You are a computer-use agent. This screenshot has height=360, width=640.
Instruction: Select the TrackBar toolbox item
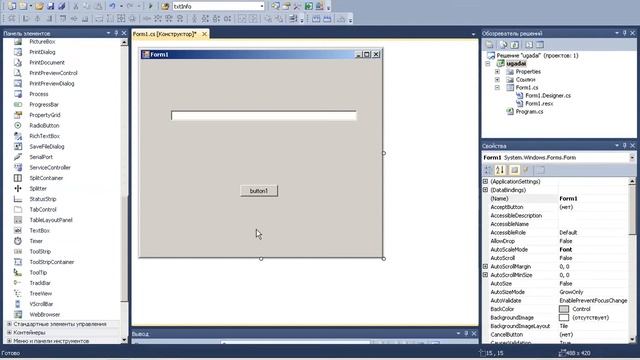(40, 283)
